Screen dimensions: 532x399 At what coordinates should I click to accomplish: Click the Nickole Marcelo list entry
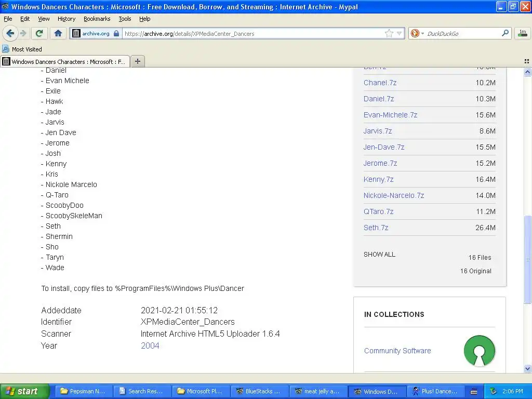(x=71, y=184)
